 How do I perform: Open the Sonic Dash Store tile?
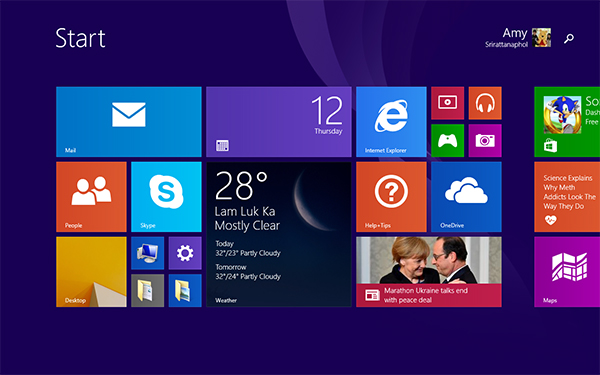click(567, 122)
